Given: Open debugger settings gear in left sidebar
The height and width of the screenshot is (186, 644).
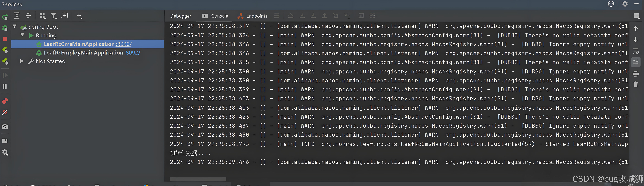Looking at the screenshot, I should click(5, 152).
